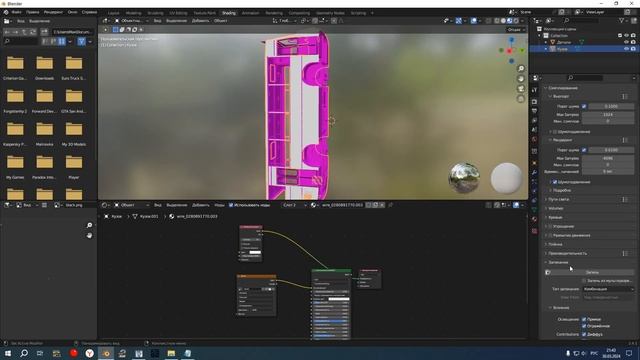The height and width of the screenshot is (360, 640).
Task: Open the 'Рендеринг' menu
Action: click(x=53, y=12)
